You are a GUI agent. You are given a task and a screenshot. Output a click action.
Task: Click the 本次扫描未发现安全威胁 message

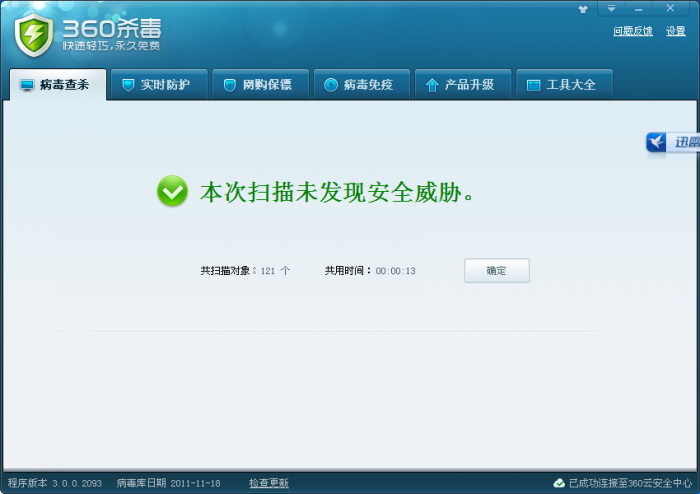(337, 192)
